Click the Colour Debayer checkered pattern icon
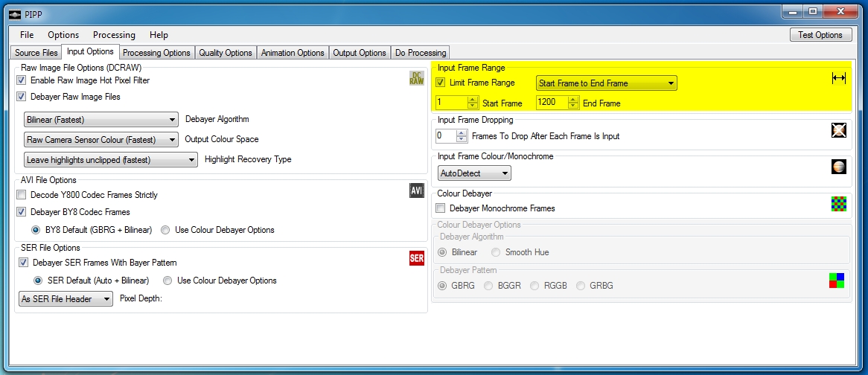This screenshot has width=868, height=375. 839,203
